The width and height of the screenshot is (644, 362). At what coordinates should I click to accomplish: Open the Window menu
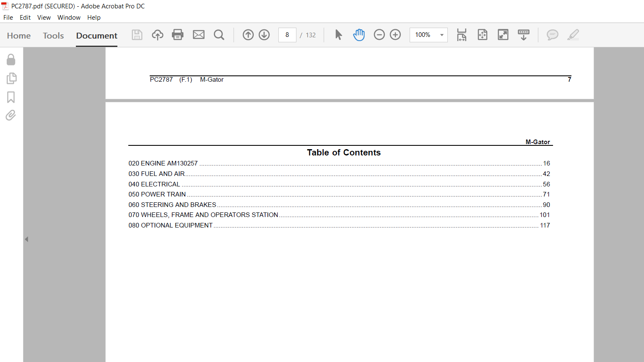pyautogui.click(x=69, y=18)
